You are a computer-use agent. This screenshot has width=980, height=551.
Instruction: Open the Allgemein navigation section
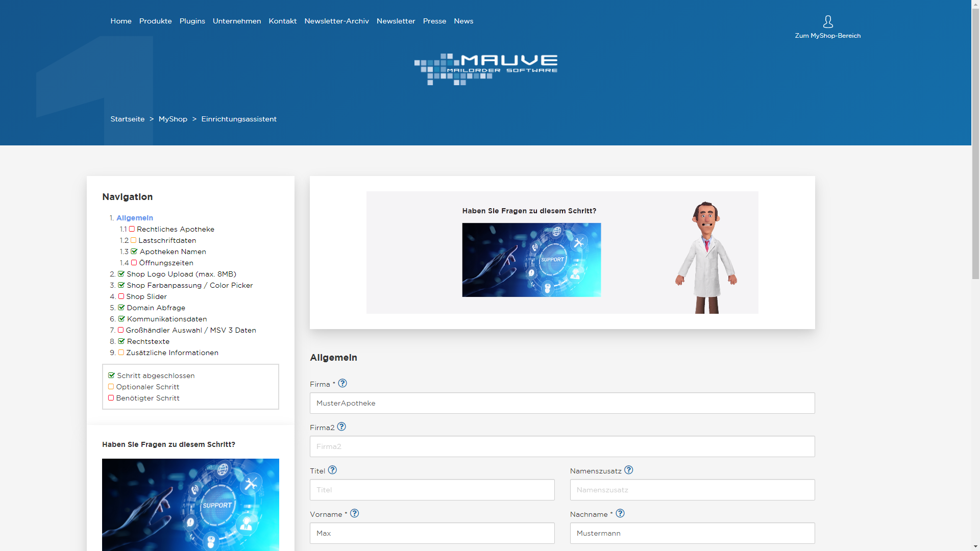(134, 218)
